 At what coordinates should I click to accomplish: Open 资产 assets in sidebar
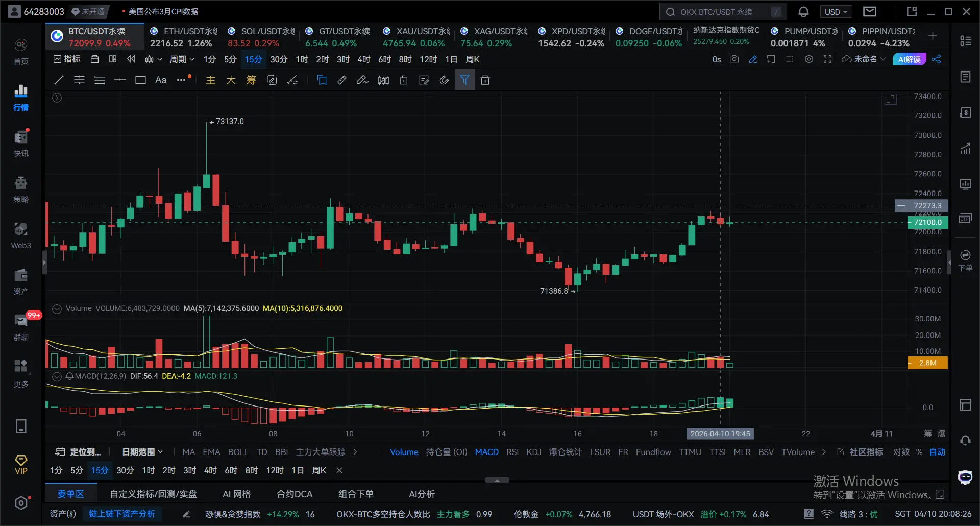pos(21,282)
